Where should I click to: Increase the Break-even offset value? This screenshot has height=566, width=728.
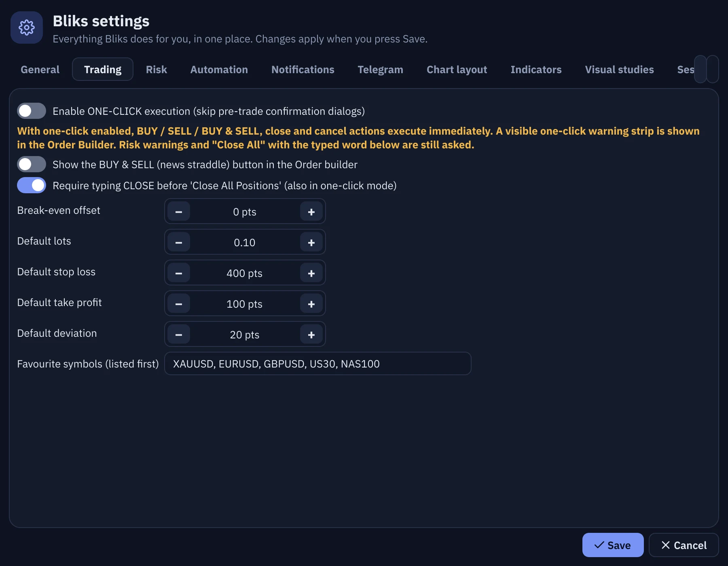click(x=311, y=211)
